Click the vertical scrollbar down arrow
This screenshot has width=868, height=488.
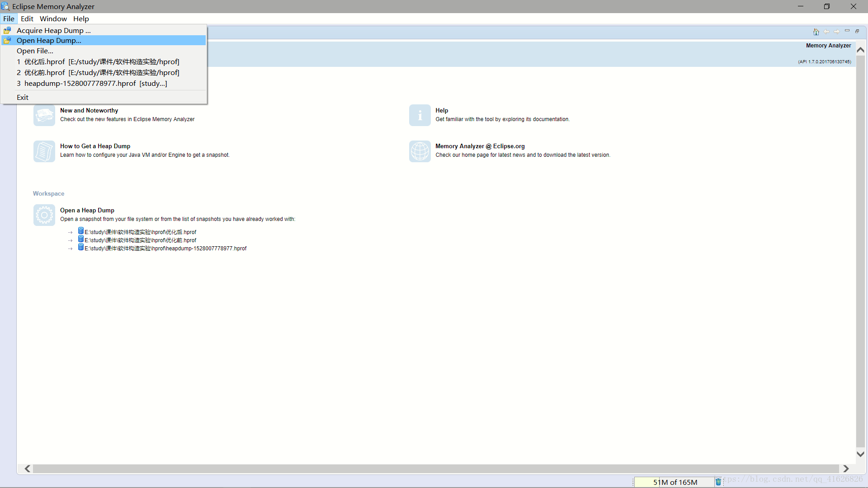(x=861, y=454)
